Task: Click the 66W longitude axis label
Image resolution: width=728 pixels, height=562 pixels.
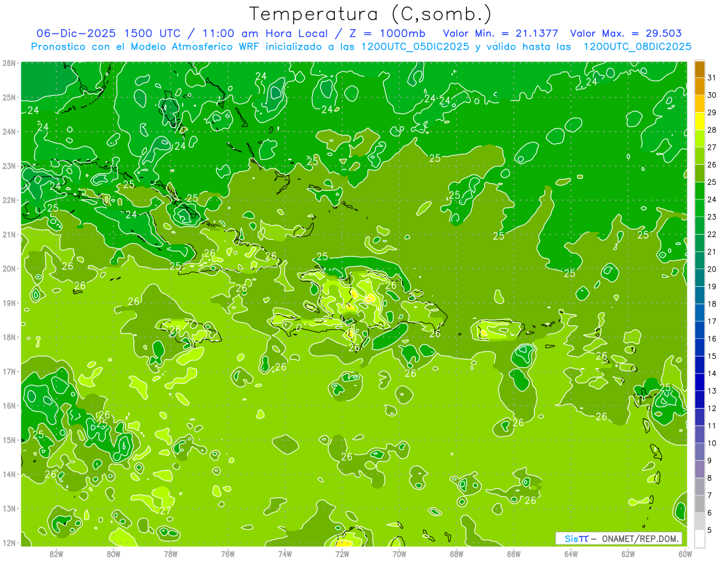Action: tap(514, 554)
